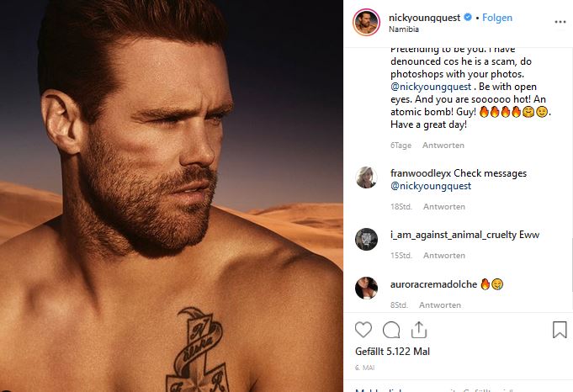This screenshot has width=573, height=392.
Task: Reply to the Eww comment via Antworten
Action: tap(443, 255)
